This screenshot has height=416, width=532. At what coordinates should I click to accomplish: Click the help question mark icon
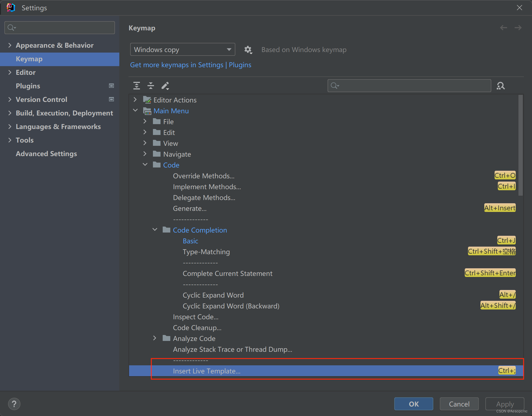coord(14,404)
